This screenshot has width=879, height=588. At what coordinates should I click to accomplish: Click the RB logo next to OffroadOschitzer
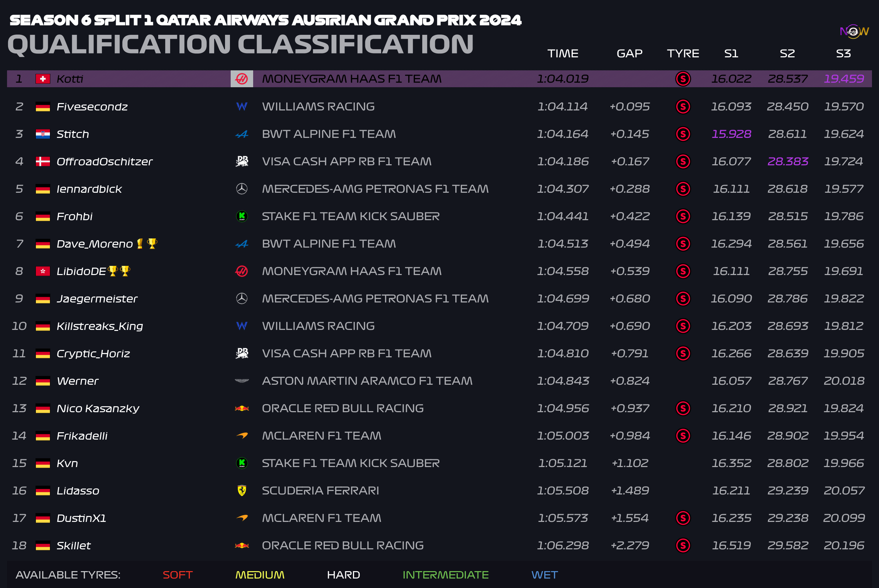pyautogui.click(x=242, y=161)
